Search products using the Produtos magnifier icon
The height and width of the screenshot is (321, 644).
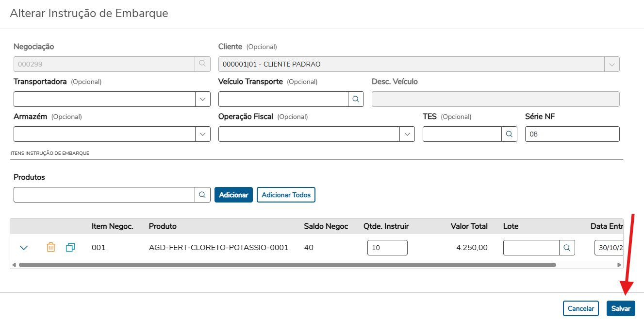(202, 195)
